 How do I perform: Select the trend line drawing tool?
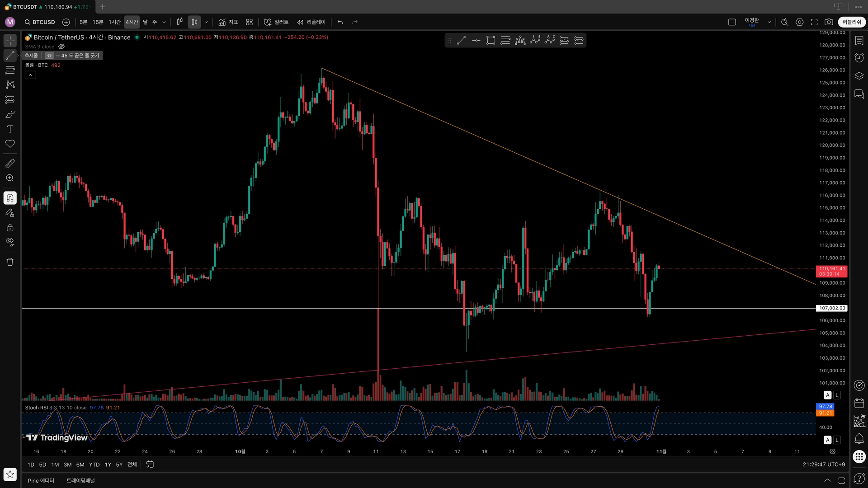tap(10, 55)
